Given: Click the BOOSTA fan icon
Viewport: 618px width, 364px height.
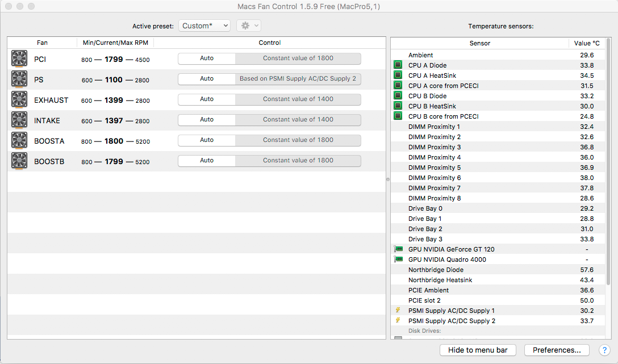Looking at the screenshot, I should click(x=19, y=141).
